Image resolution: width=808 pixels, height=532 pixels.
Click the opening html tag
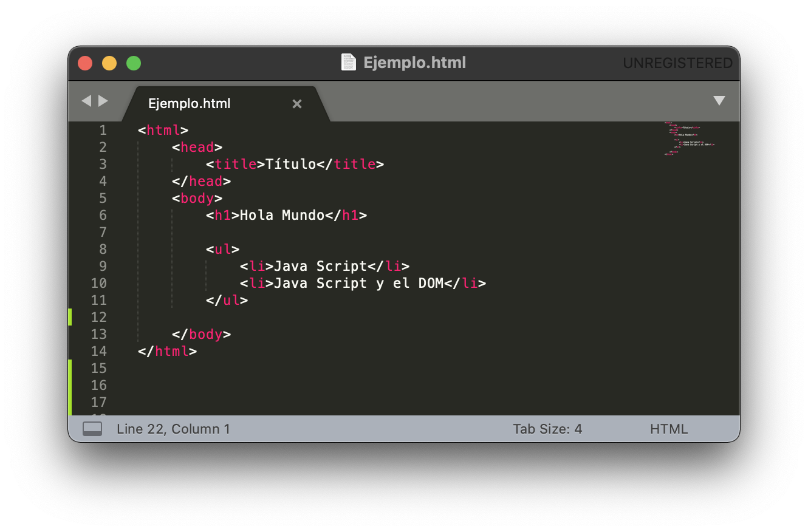pos(163,130)
